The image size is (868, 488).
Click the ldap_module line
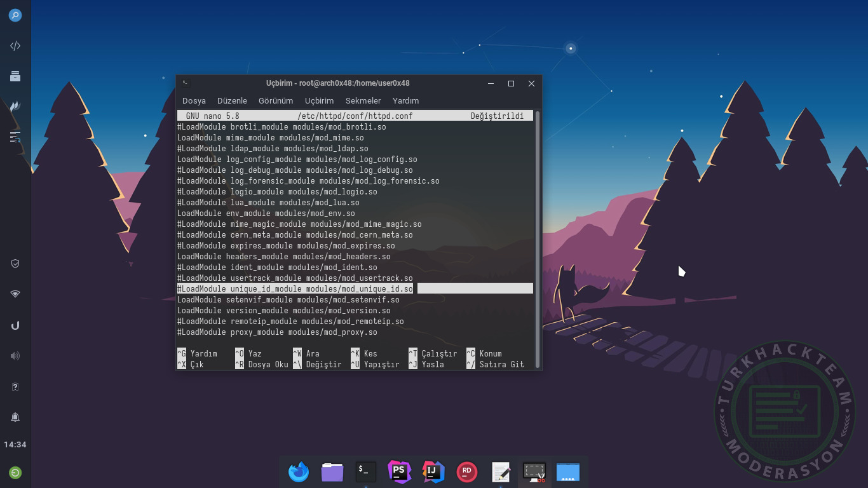point(273,148)
